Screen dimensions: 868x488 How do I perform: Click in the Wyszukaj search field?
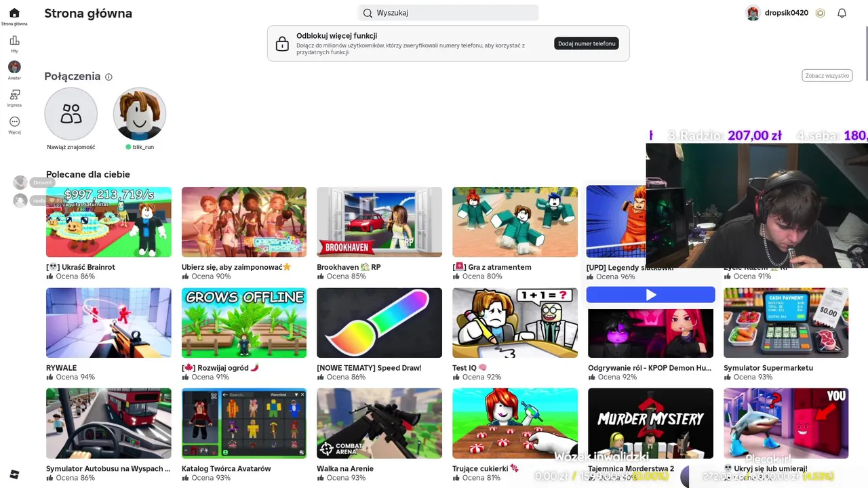coord(448,13)
